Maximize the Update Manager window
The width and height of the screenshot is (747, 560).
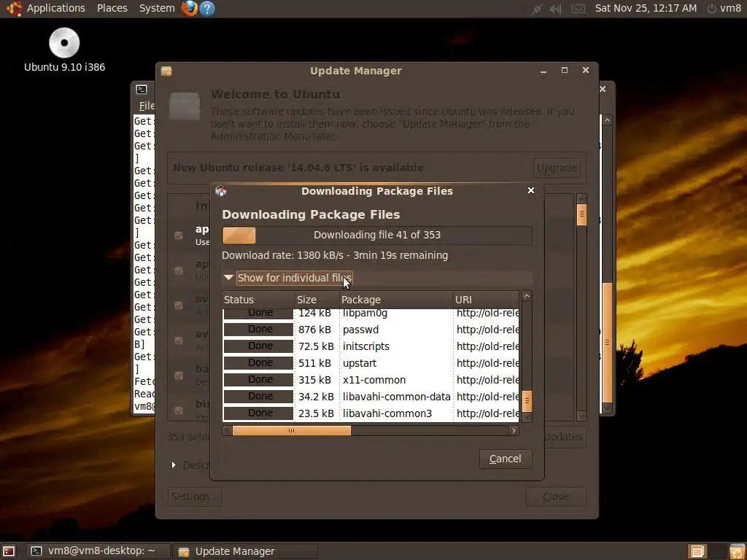click(x=565, y=70)
